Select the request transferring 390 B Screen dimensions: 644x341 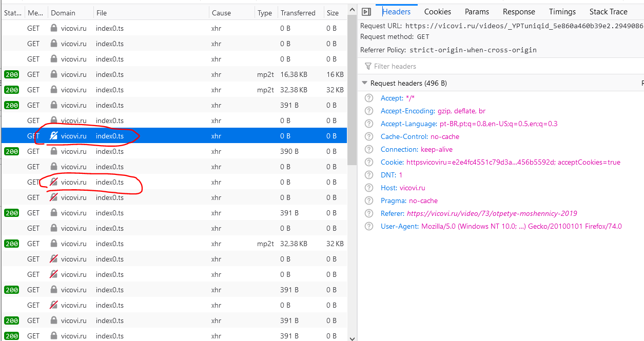(174, 151)
